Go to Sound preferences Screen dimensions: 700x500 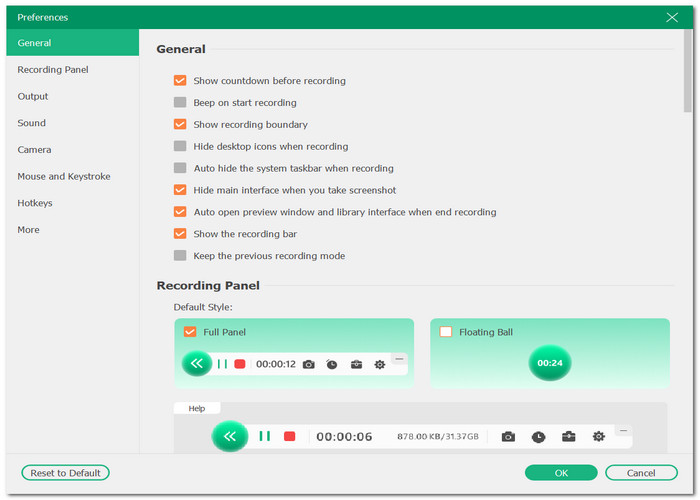(73, 123)
